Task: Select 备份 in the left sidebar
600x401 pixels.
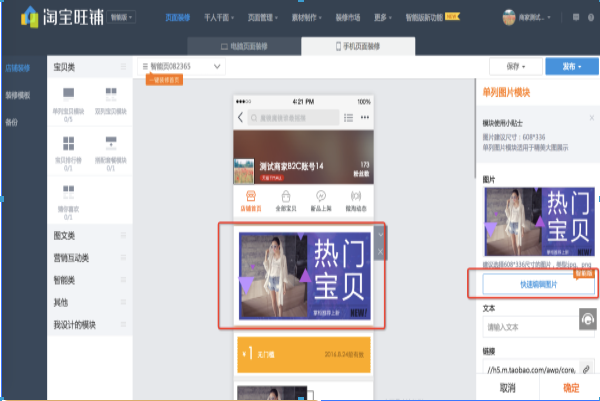Action: tap(11, 122)
